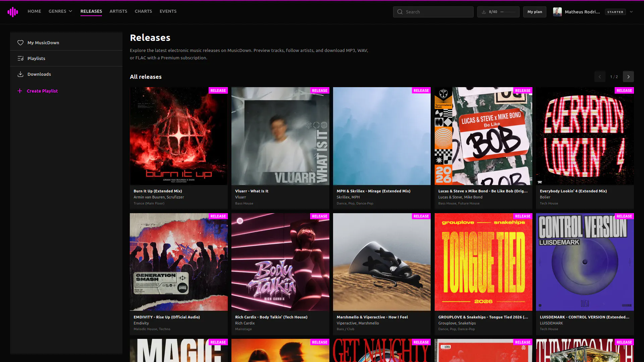The height and width of the screenshot is (362, 644).
Task: Open the HOME nav item
Action: (x=34, y=11)
